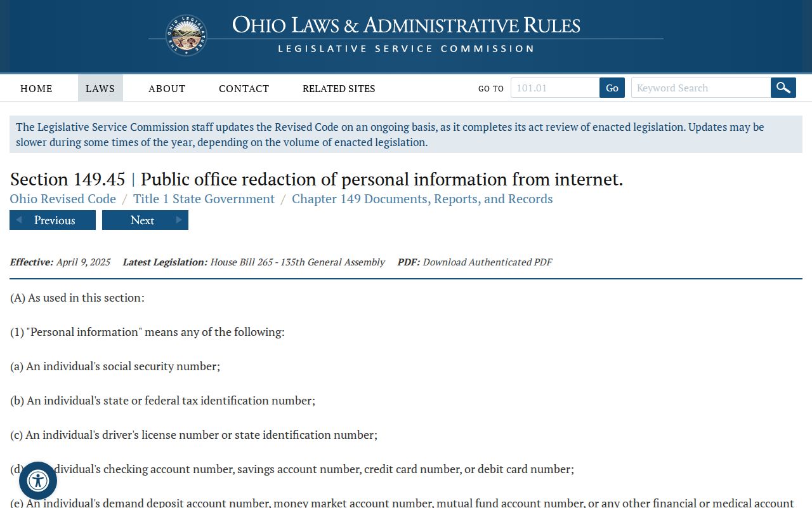Click the driver's license number line
Image resolution: width=812 pixels, height=508 pixels.
(193, 435)
